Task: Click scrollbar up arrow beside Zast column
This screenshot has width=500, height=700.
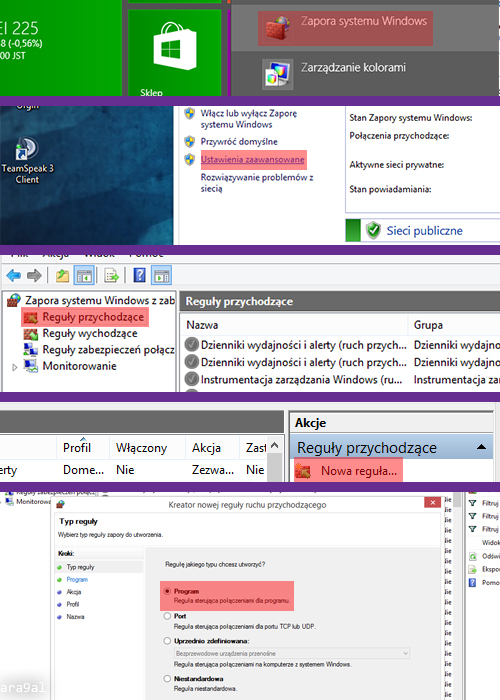Action: coord(275,445)
